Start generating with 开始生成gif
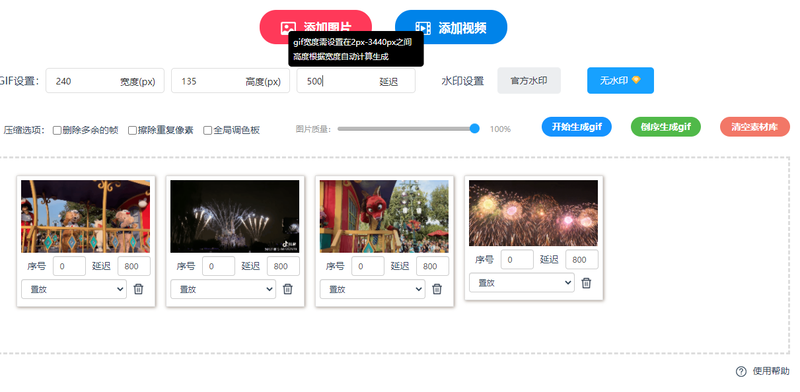800x392 pixels. (577, 127)
